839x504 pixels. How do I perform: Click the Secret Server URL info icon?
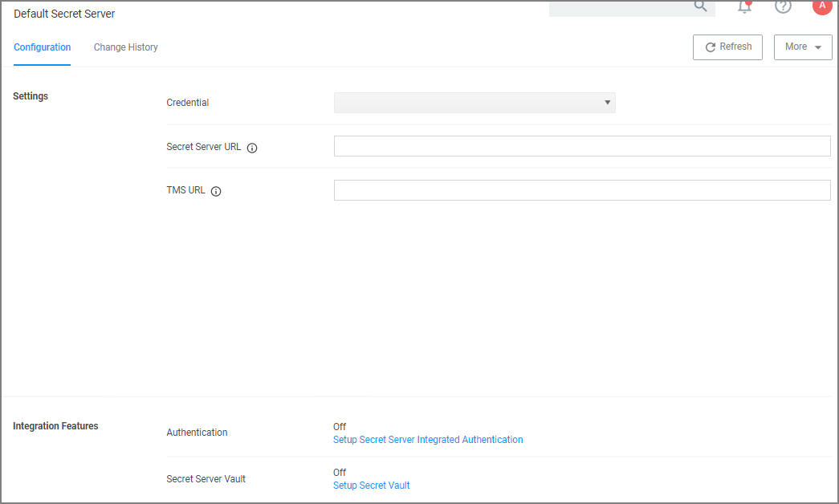(252, 148)
